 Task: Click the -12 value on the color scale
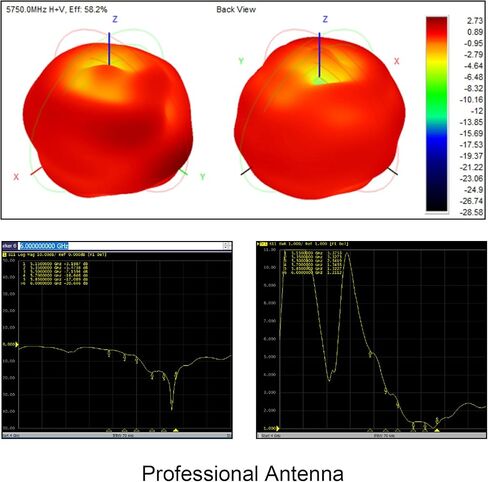coord(476,111)
